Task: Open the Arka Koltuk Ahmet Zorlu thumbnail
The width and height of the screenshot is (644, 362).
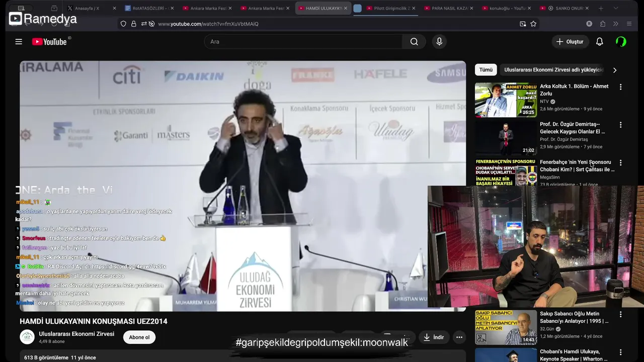Action: tap(506, 100)
